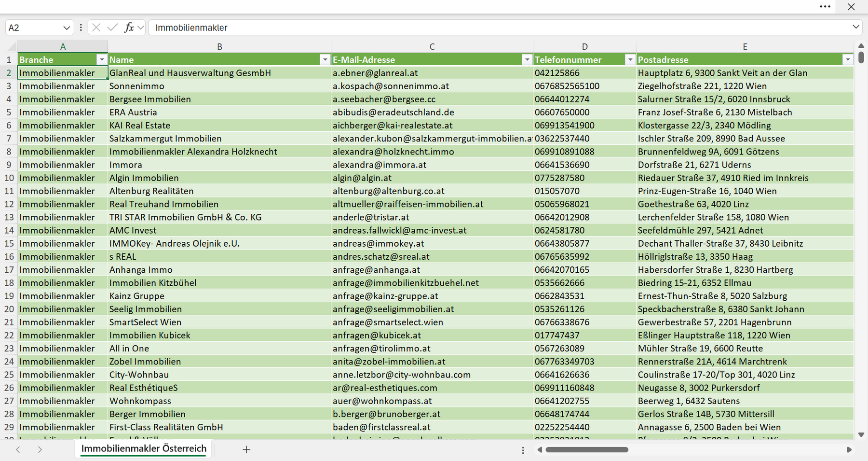Select column C header

coord(432,47)
